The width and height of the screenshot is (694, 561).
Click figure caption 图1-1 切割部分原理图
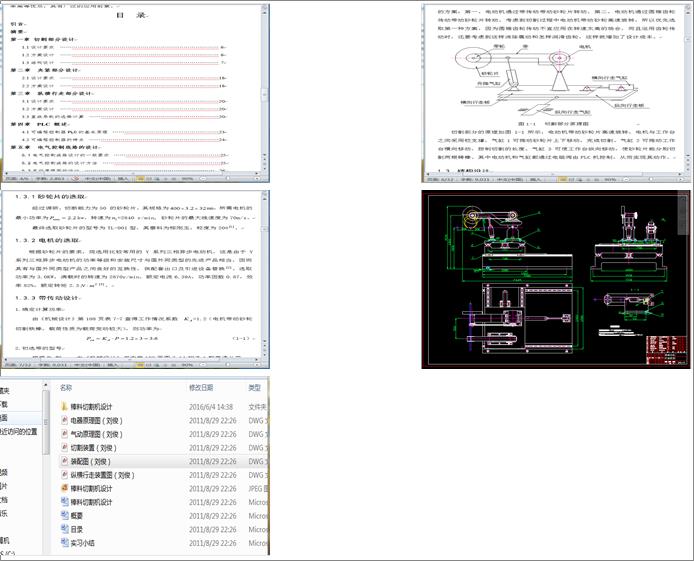click(554, 124)
